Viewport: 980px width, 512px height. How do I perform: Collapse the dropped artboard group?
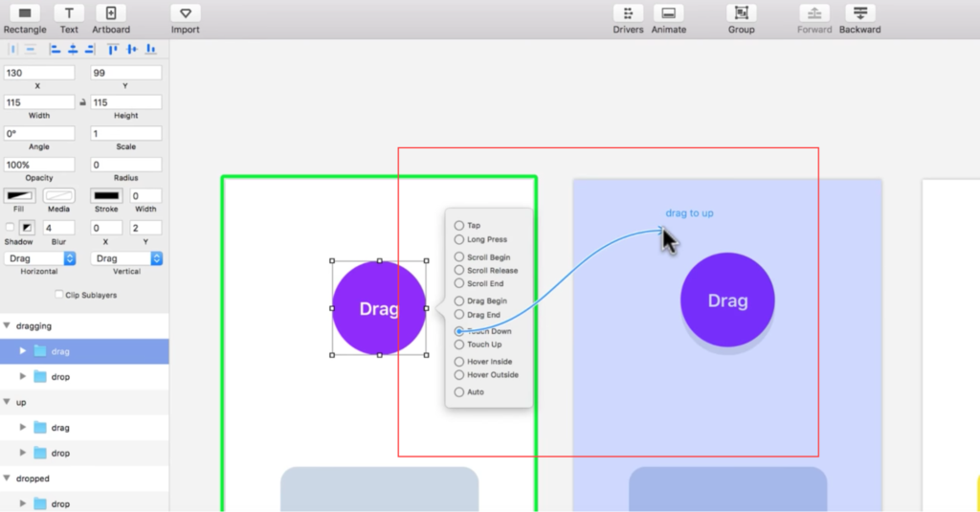(x=7, y=479)
